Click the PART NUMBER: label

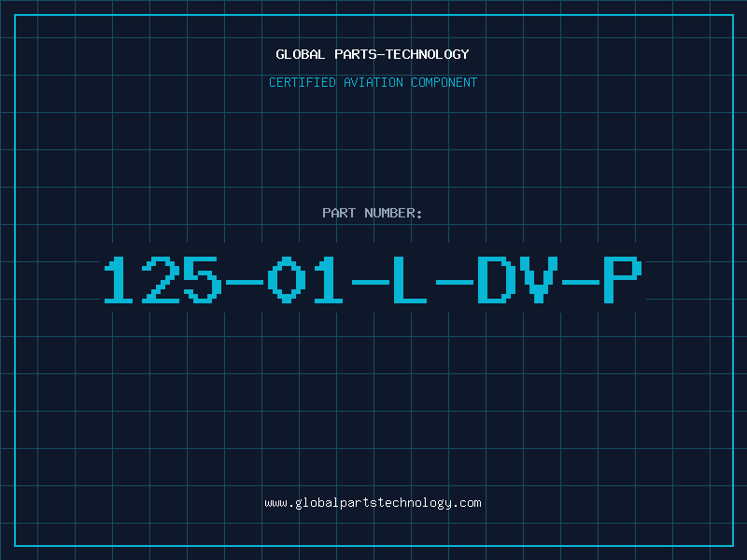pyautogui.click(x=373, y=213)
